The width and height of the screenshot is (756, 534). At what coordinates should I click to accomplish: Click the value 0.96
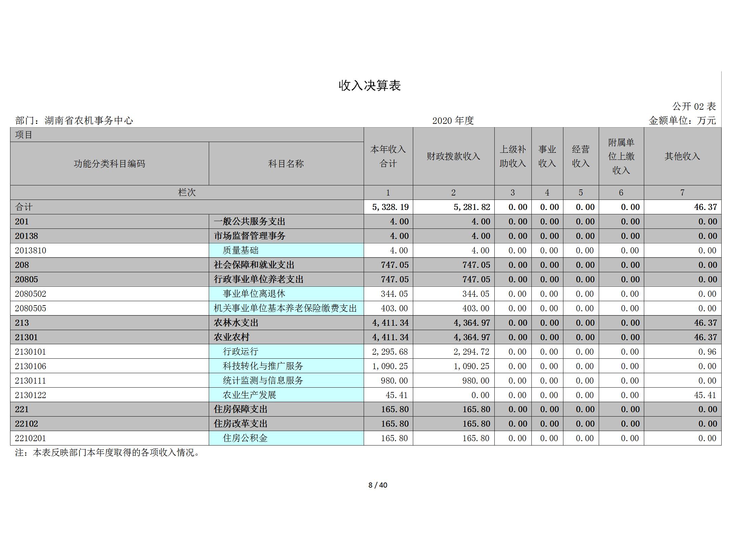coord(707,352)
